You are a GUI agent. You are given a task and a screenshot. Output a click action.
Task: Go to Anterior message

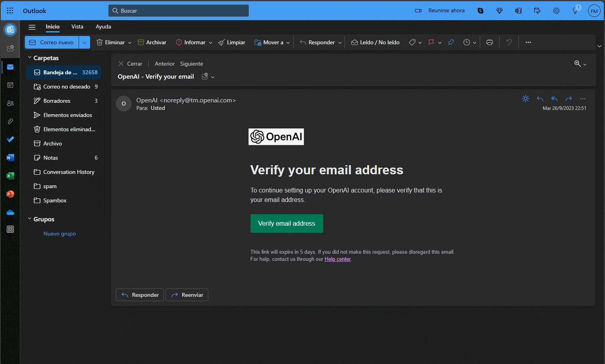click(165, 64)
